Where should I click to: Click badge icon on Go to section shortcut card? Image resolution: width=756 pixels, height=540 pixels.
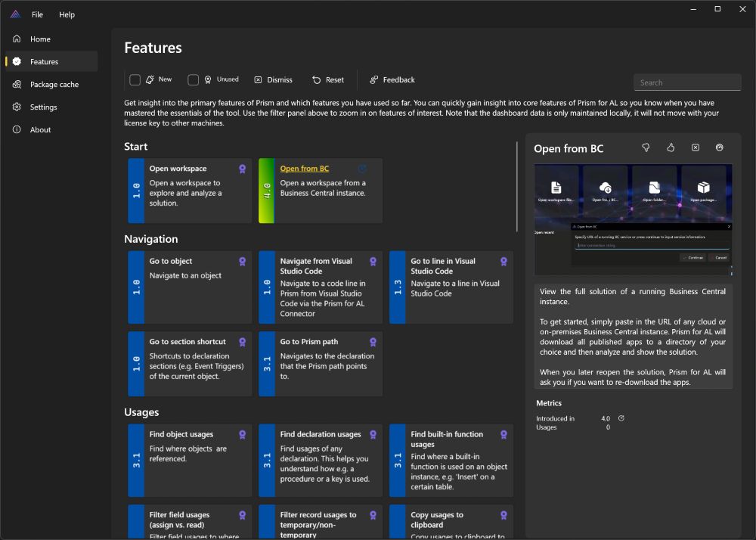[243, 342]
